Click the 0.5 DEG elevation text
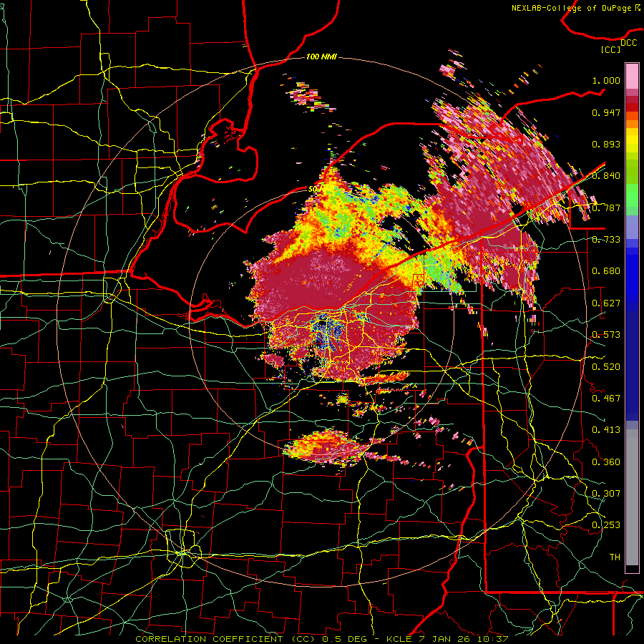This screenshot has height=644, width=644. click(x=344, y=639)
